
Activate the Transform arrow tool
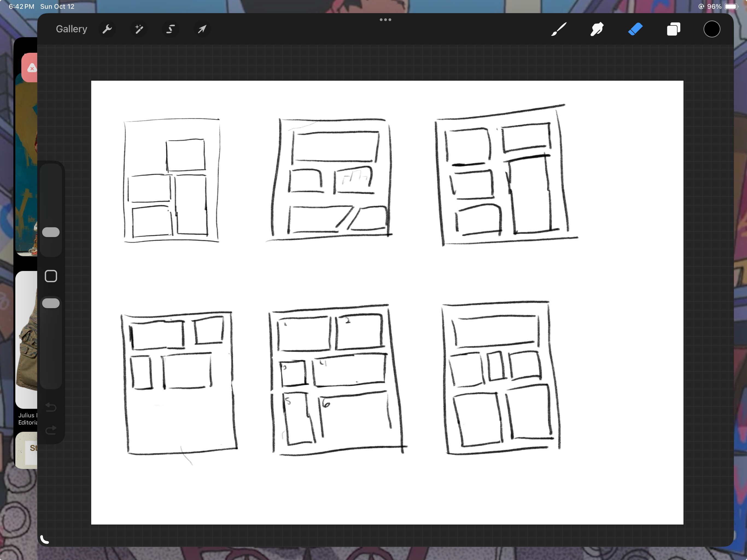point(202,29)
